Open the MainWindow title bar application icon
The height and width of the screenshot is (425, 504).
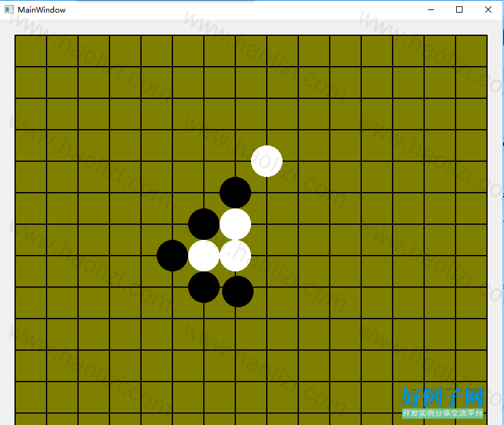coord(9,9)
